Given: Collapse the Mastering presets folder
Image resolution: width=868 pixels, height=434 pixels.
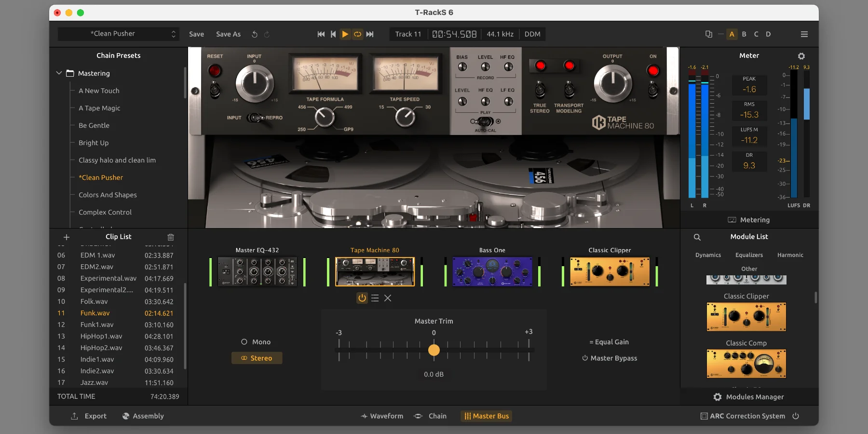Looking at the screenshot, I should (59, 73).
